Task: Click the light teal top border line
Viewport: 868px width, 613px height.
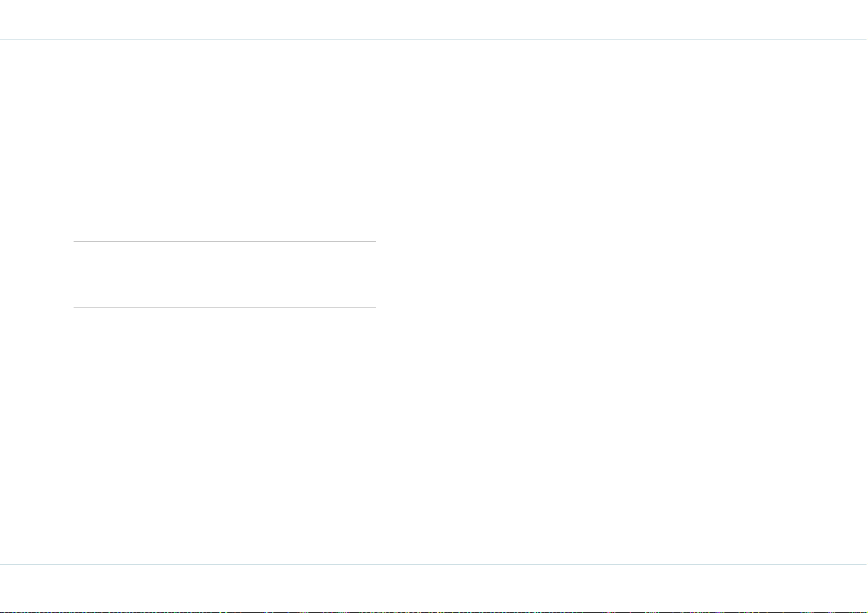Action: point(434,39)
